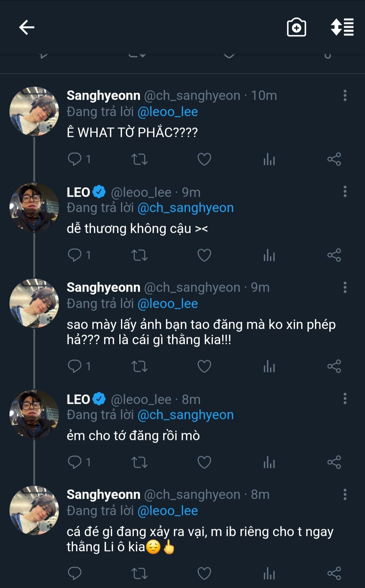The image size is (365, 588).
Task: Open @ch_sanghyeon mention in LEO's 9m reply
Action: coord(186,208)
